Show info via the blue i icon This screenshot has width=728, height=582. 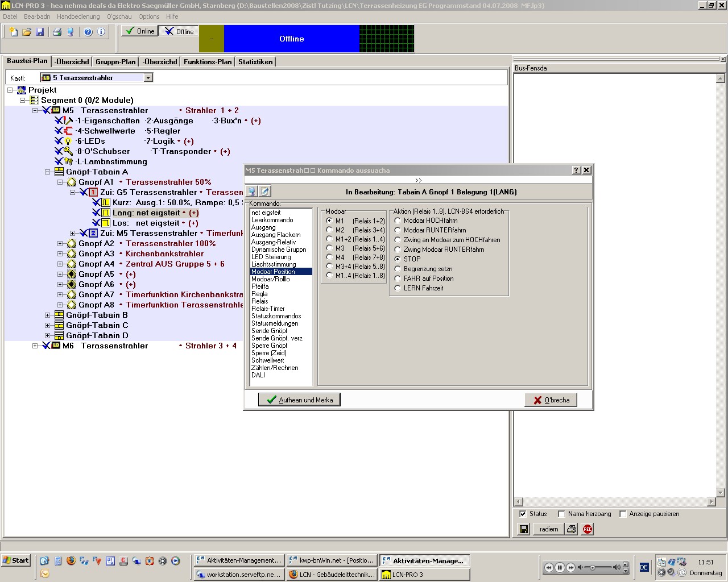pyautogui.click(x=101, y=32)
